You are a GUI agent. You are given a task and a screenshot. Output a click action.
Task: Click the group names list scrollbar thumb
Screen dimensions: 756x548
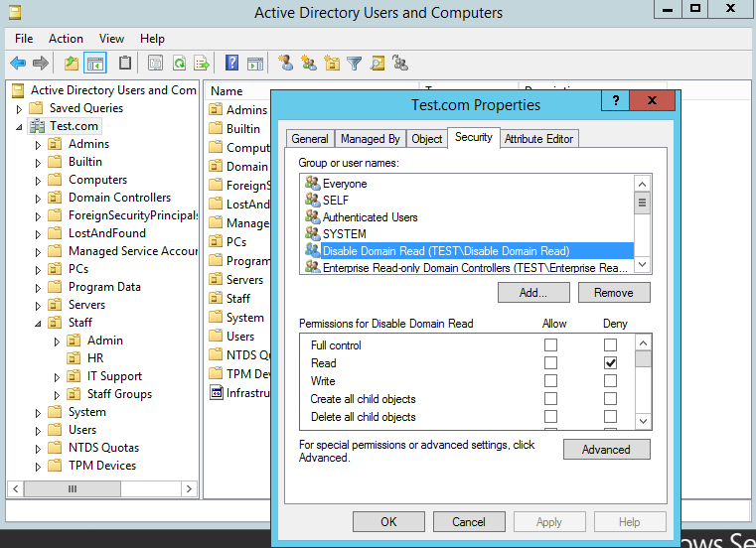click(642, 203)
